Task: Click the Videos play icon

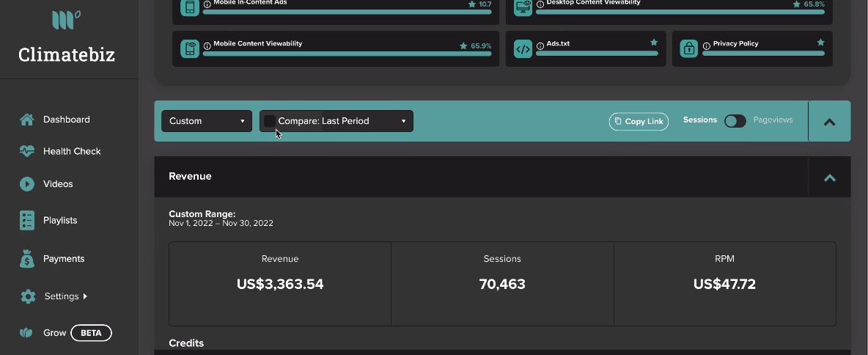Action: tap(27, 184)
